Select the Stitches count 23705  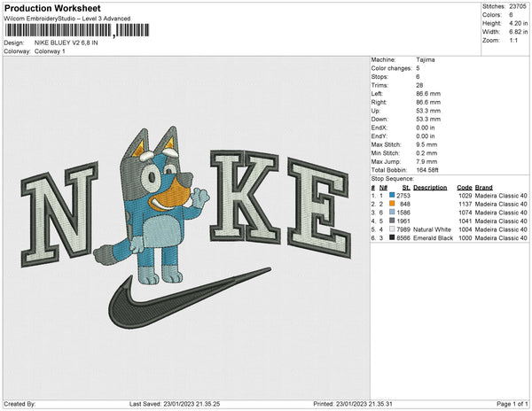[518, 6]
